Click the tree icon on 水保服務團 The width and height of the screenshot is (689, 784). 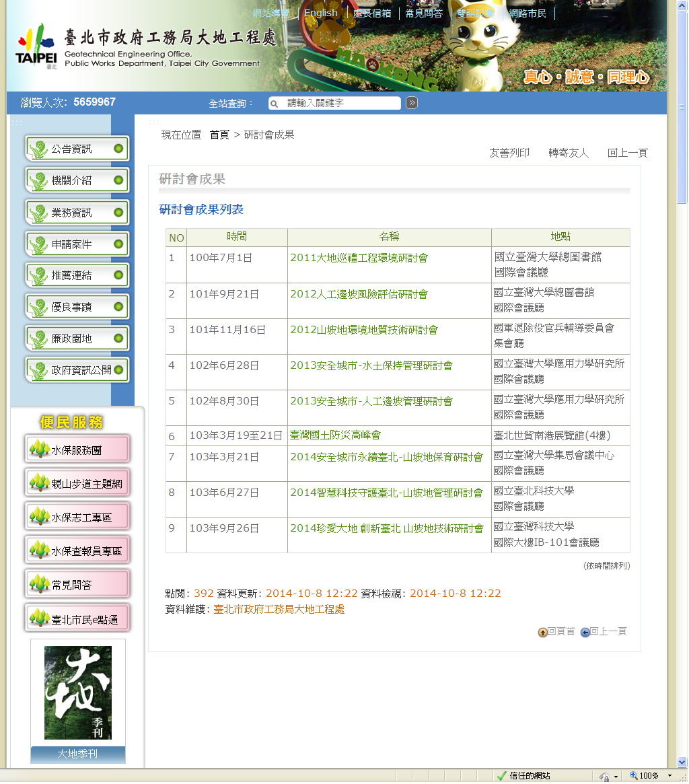(x=40, y=449)
